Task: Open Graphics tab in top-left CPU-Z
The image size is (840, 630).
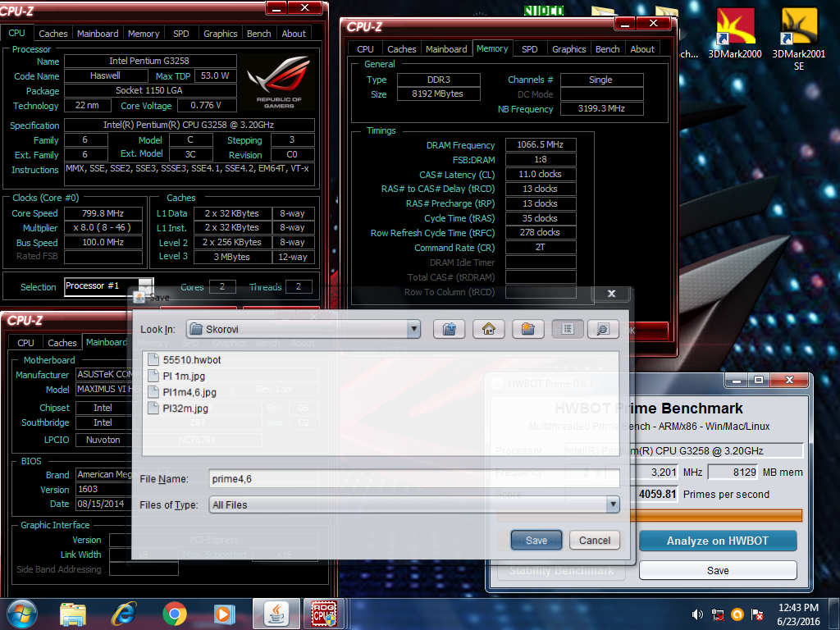Action: 220,33
